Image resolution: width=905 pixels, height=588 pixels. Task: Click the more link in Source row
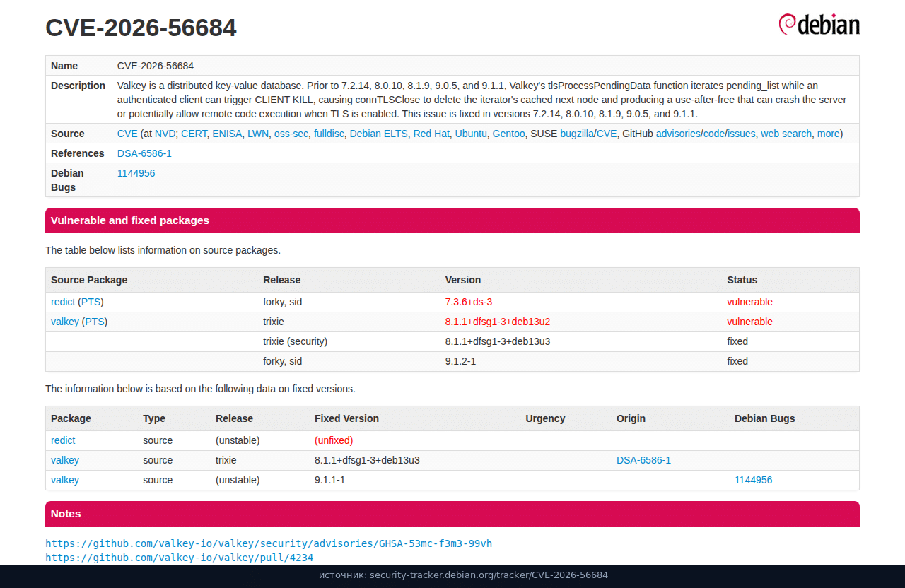[x=829, y=134]
